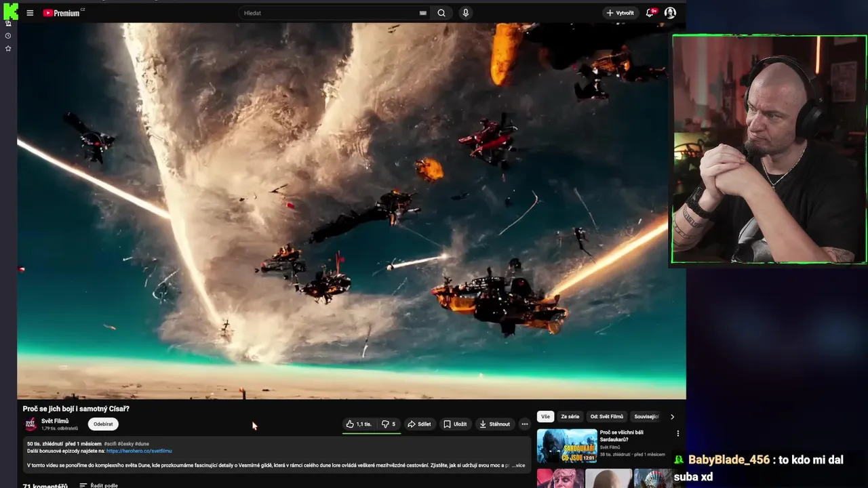Screen dimensions: 868x488
Task: Click the #česky hashtag
Action: pyautogui.click(x=125, y=444)
